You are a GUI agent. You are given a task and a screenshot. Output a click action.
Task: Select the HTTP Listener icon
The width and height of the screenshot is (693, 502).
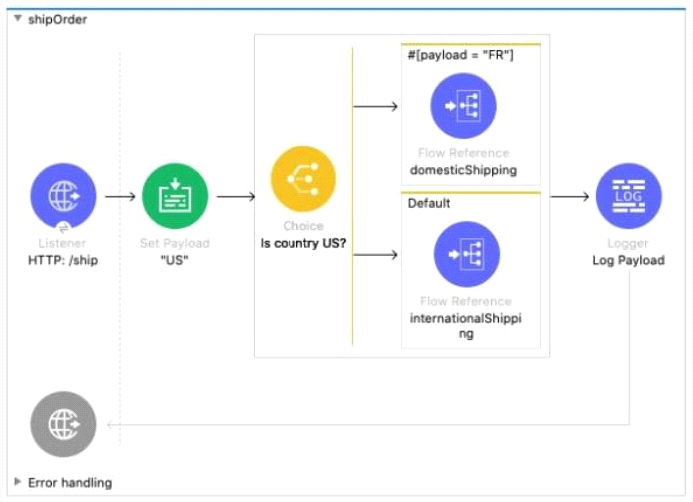click(63, 196)
